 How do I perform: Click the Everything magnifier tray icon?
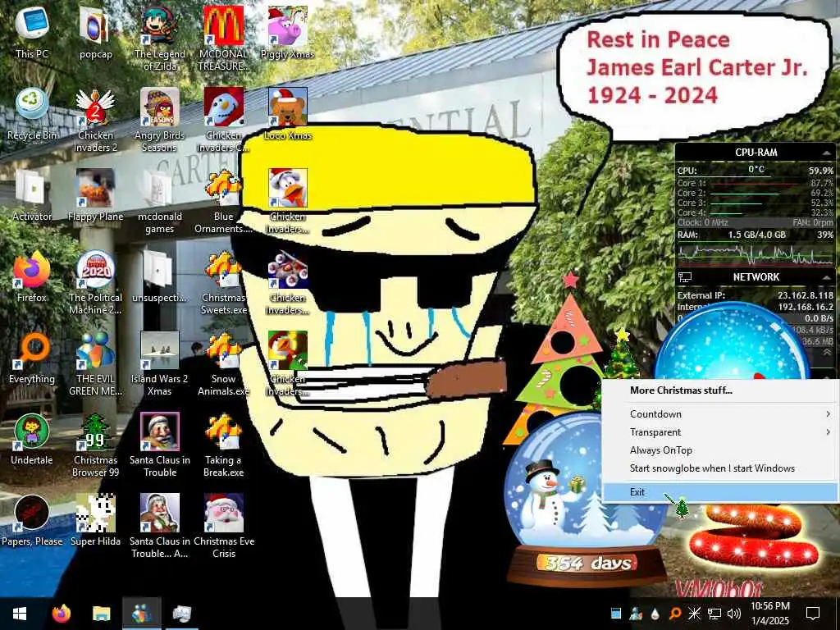click(x=675, y=614)
